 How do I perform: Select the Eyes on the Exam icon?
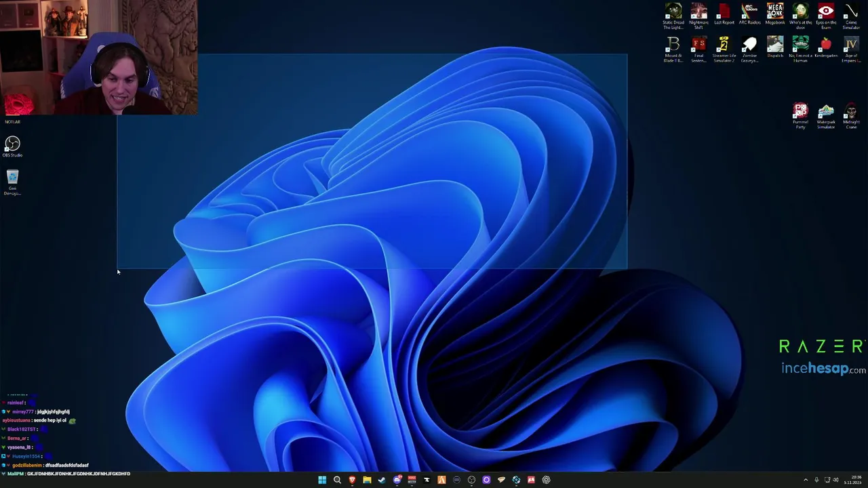tap(825, 16)
